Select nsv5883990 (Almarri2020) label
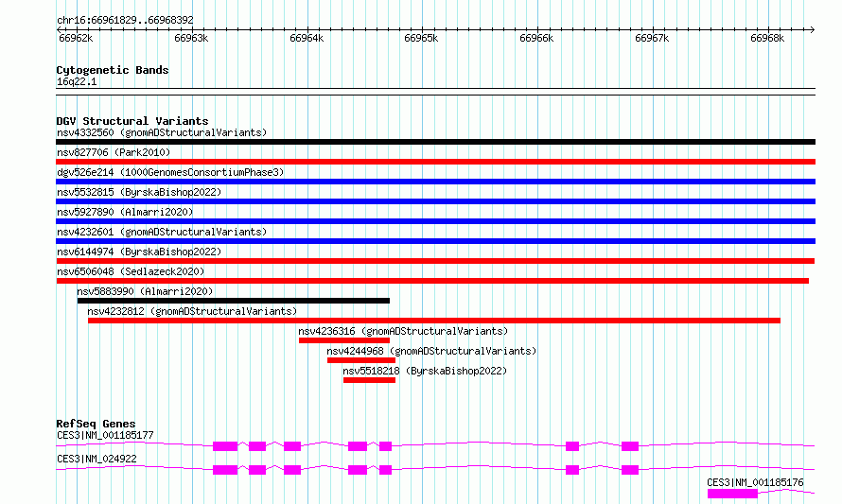The width and height of the screenshot is (842, 504). point(145,291)
